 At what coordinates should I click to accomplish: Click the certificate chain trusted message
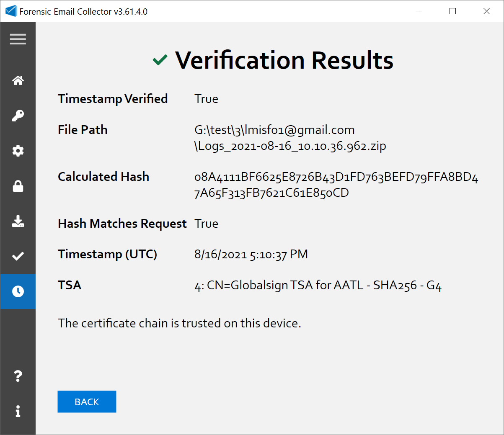[x=179, y=323]
